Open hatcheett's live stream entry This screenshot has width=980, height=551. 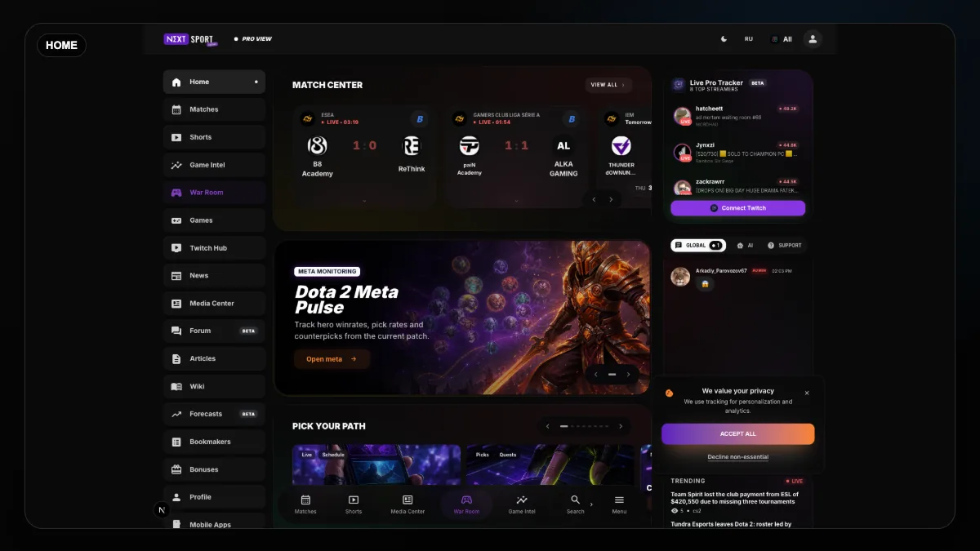[x=738, y=115]
